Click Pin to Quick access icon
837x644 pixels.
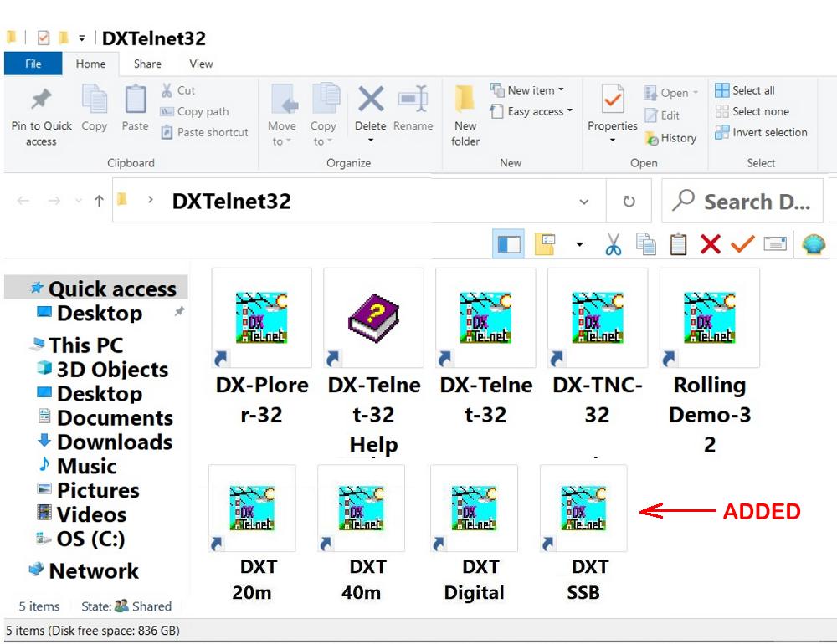point(41,100)
